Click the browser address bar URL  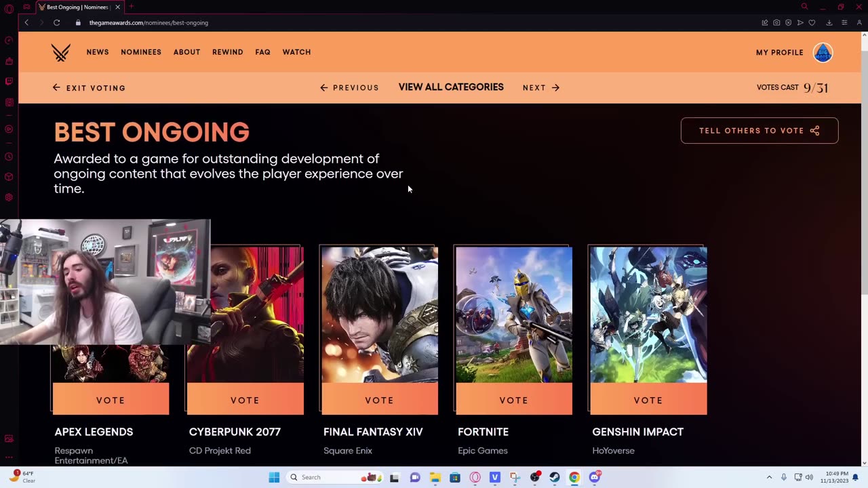click(x=149, y=22)
